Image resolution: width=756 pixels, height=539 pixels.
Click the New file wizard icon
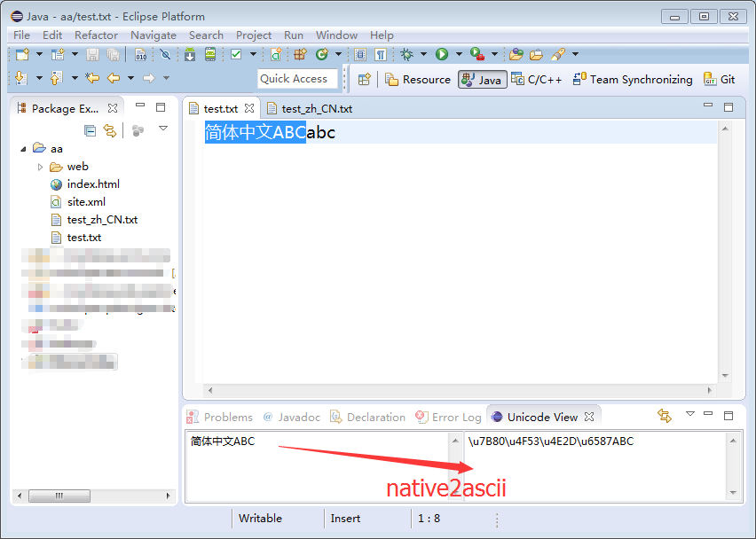(x=23, y=55)
